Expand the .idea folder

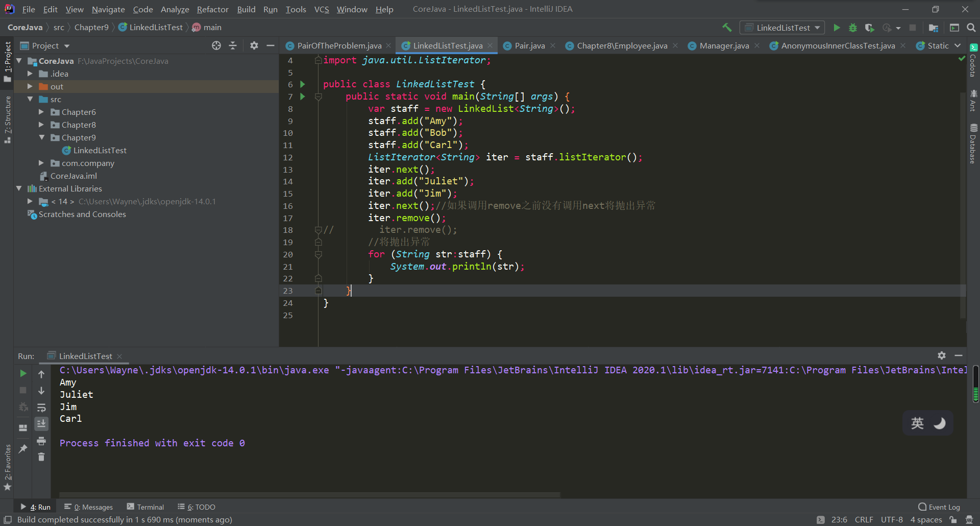click(30, 74)
